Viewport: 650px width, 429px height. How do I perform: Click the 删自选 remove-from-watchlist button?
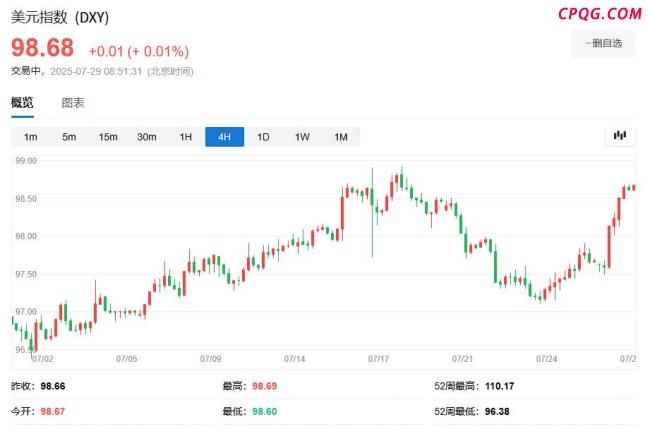603,43
